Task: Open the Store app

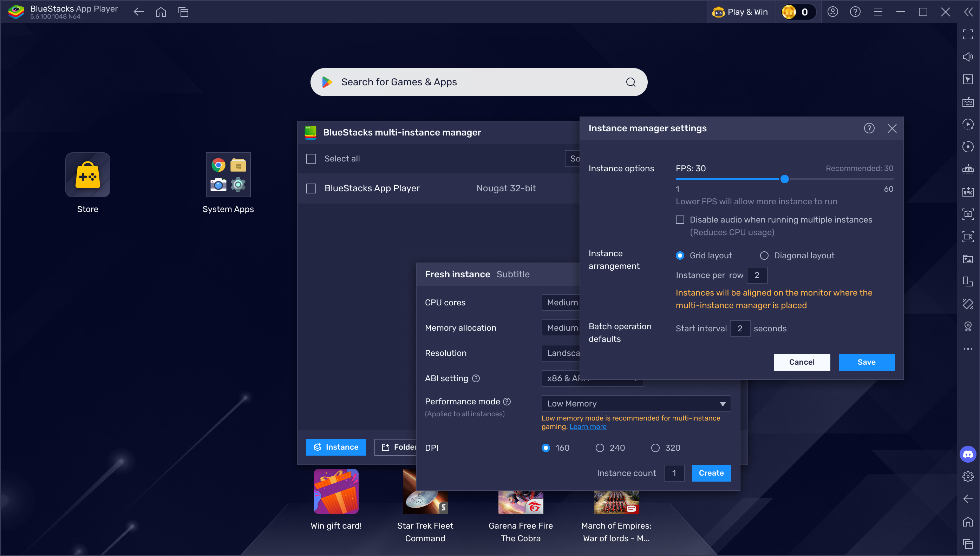Action: (x=87, y=175)
